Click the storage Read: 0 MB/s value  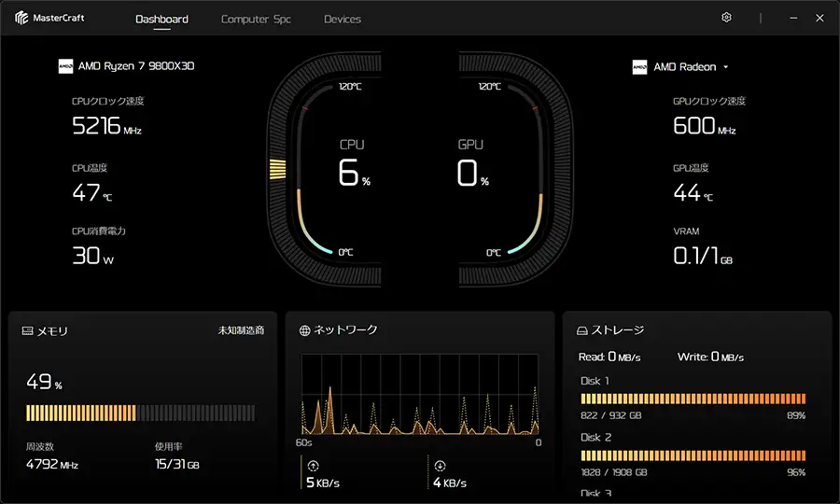pyautogui.click(x=609, y=357)
